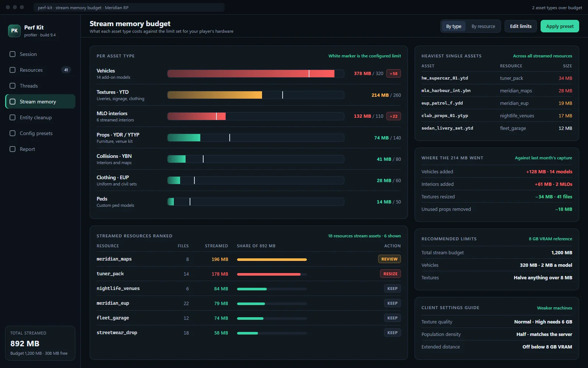This screenshot has height=368, width=588.
Task: Click the PK Perf Kit logo badge
Action: (x=14, y=31)
